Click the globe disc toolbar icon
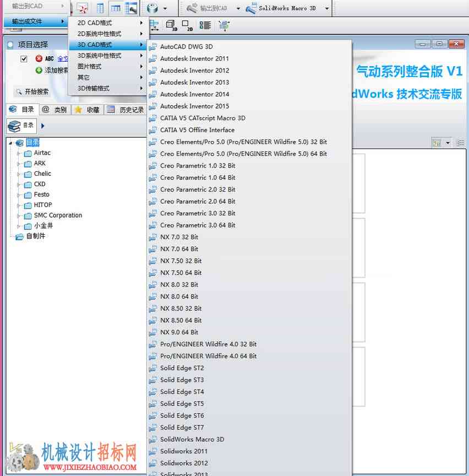The image size is (469, 476). coord(152,8)
